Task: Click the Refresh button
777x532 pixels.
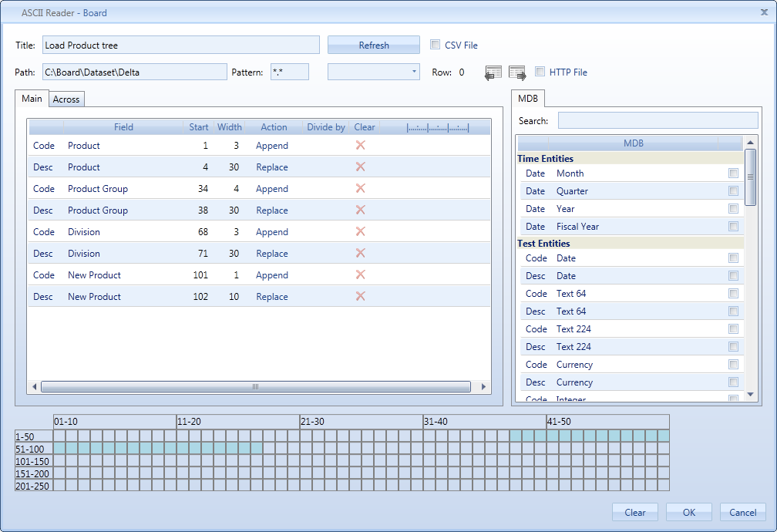Action: click(374, 45)
